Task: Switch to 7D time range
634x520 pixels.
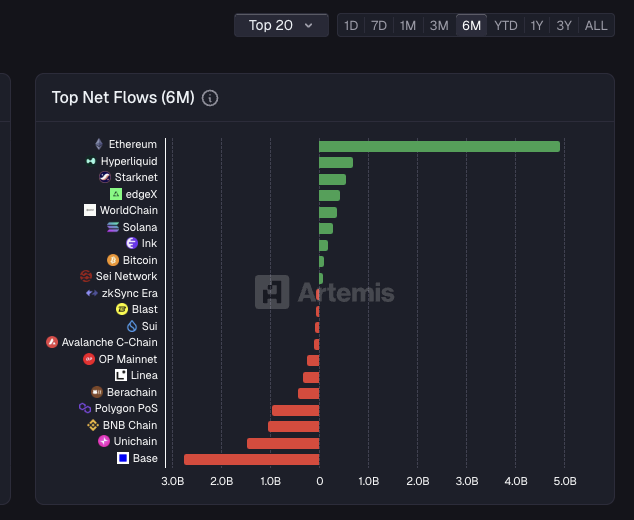Action: 379,25
